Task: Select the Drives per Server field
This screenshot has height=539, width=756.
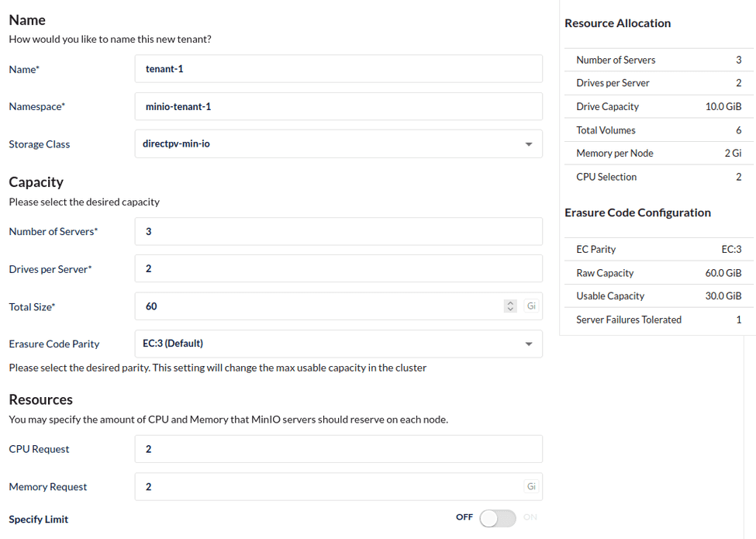Action: point(338,269)
